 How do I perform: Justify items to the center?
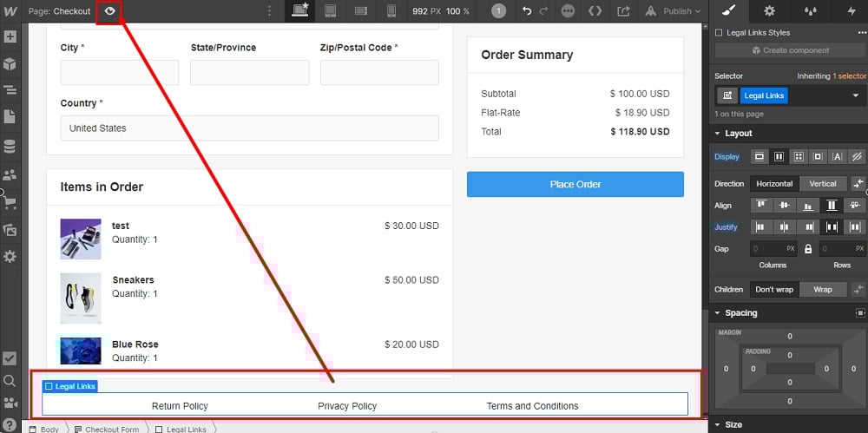785,227
